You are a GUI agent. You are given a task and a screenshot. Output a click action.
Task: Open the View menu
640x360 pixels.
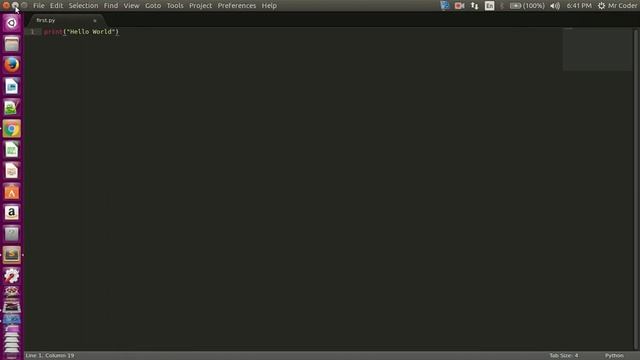(131, 6)
